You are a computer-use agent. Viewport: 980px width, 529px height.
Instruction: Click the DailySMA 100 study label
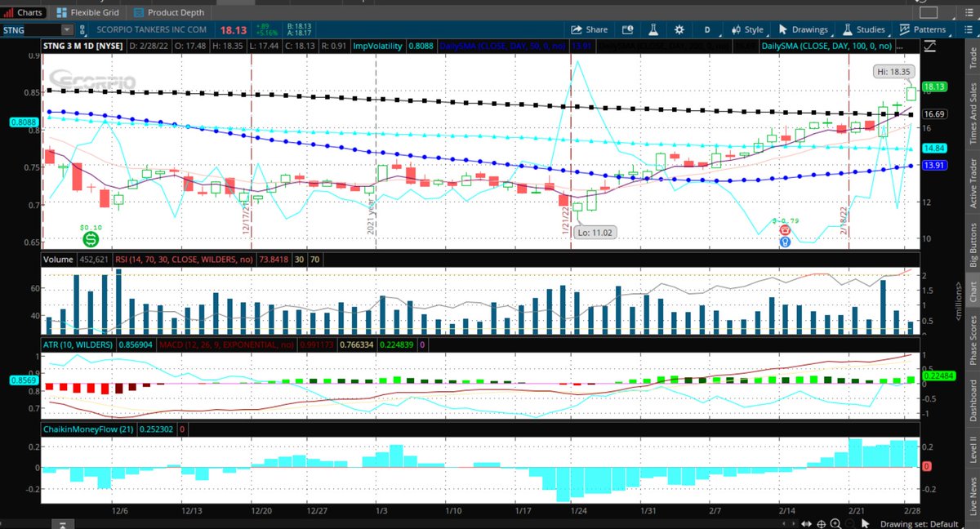click(x=826, y=46)
